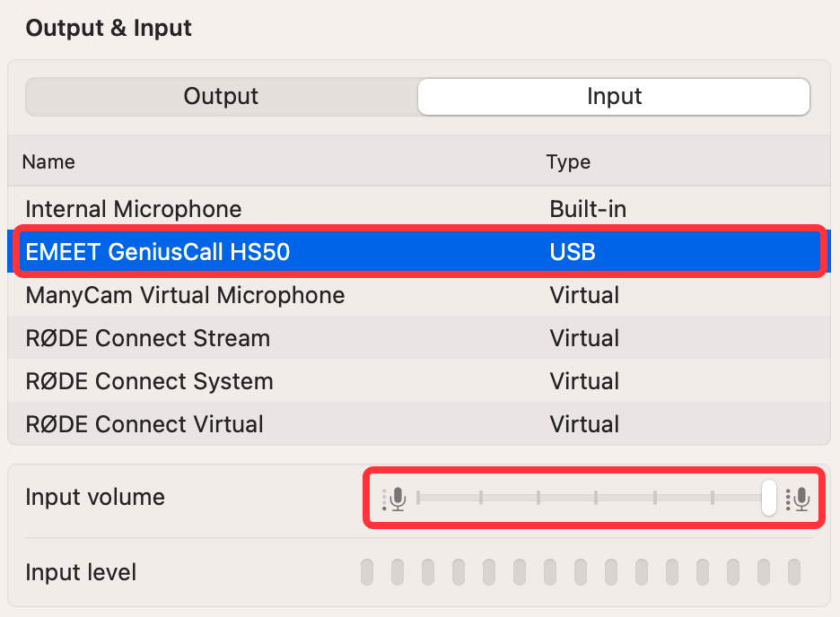Switch to the Output tab
Image resolution: width=840 pixels, height=617 pixels.
[x=222, y=97]
